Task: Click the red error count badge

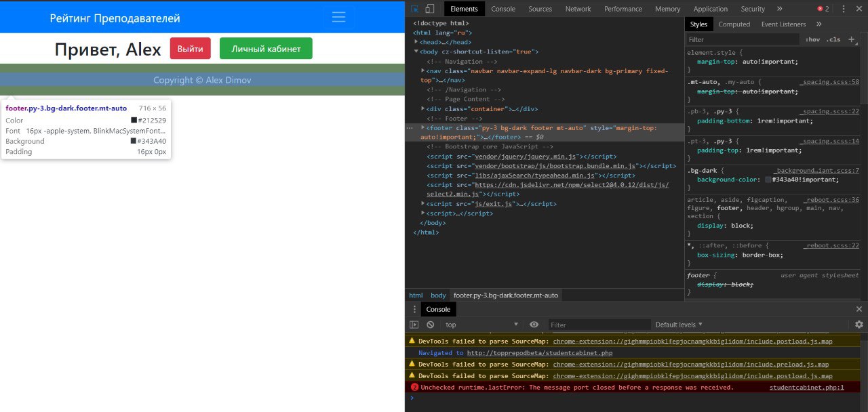Action: click(823, 9)
